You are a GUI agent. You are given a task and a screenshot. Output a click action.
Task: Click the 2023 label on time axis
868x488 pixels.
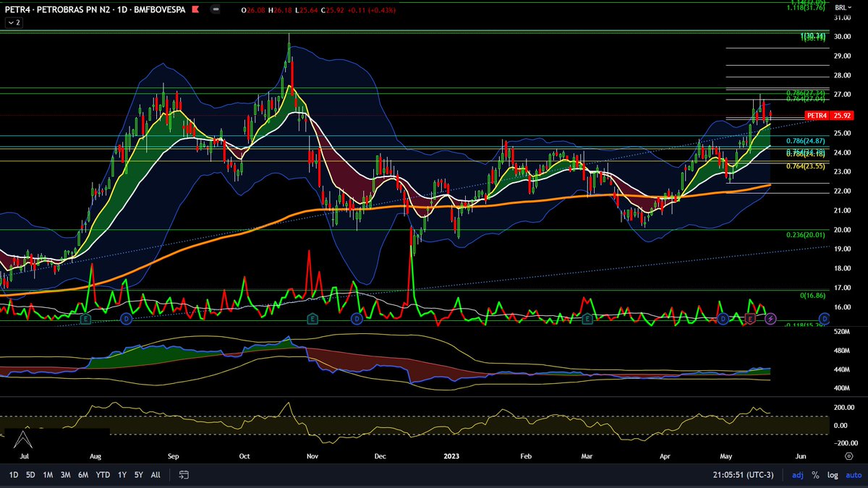click(x=452, y=457)
